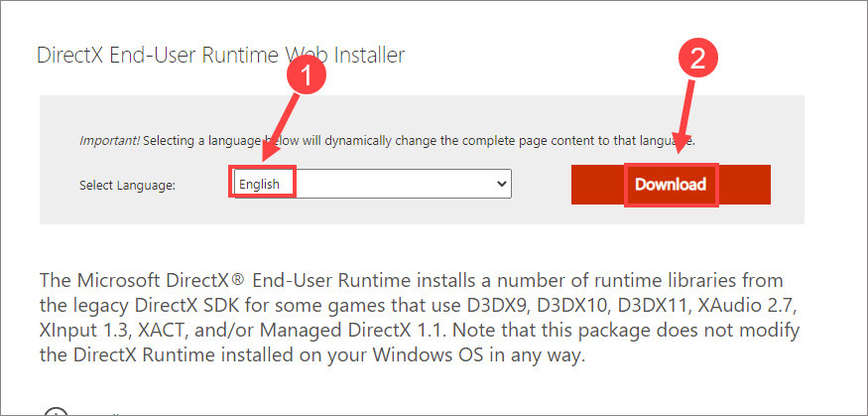Expand the partially visible circle icon at bottom
This screenshot has height=416, width=868.
(55, 410)
